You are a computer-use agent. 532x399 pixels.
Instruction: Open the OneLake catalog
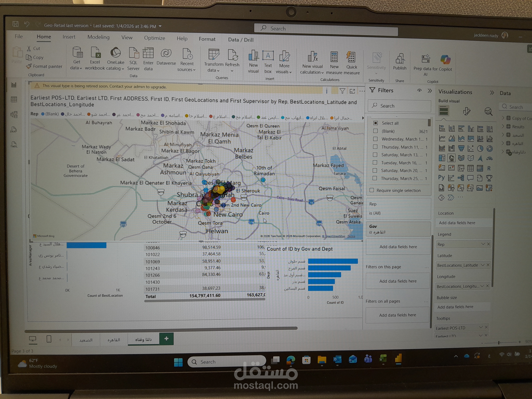pos(115,53)
